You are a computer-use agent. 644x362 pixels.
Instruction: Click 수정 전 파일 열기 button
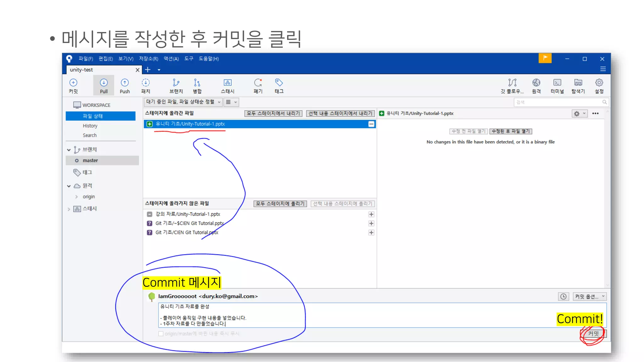coord(469,131)
